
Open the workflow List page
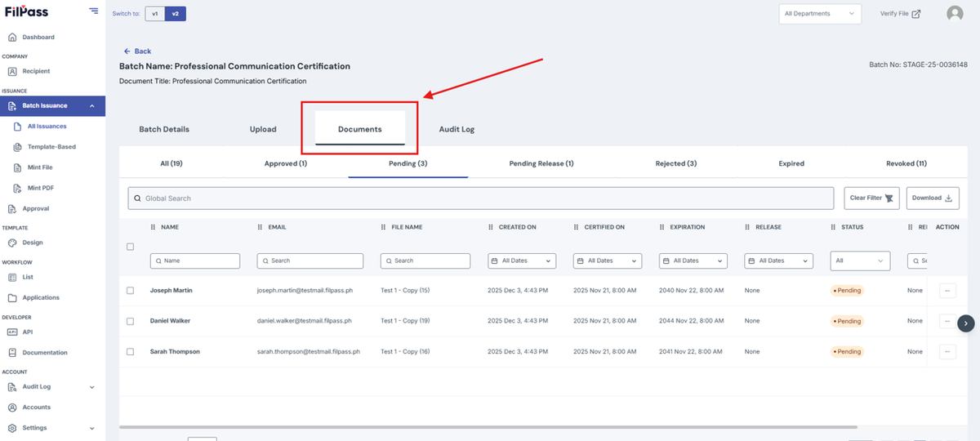coord(28,277)
